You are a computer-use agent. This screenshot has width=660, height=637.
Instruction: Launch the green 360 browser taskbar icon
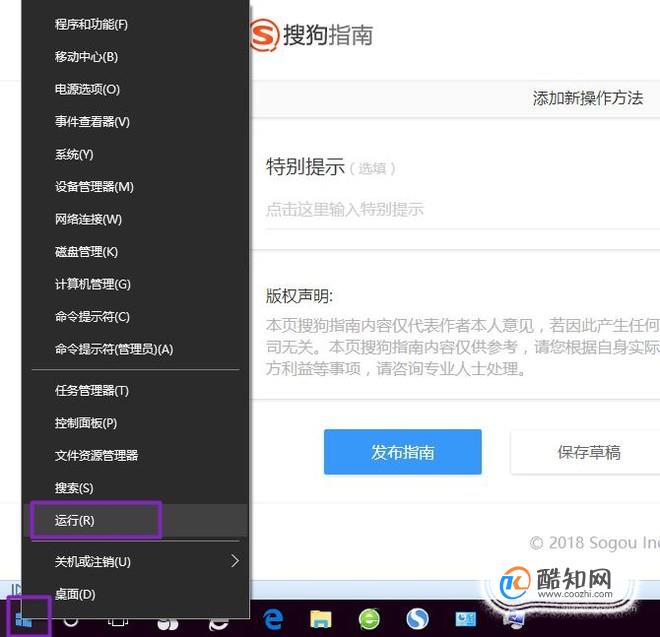[369, 619]
